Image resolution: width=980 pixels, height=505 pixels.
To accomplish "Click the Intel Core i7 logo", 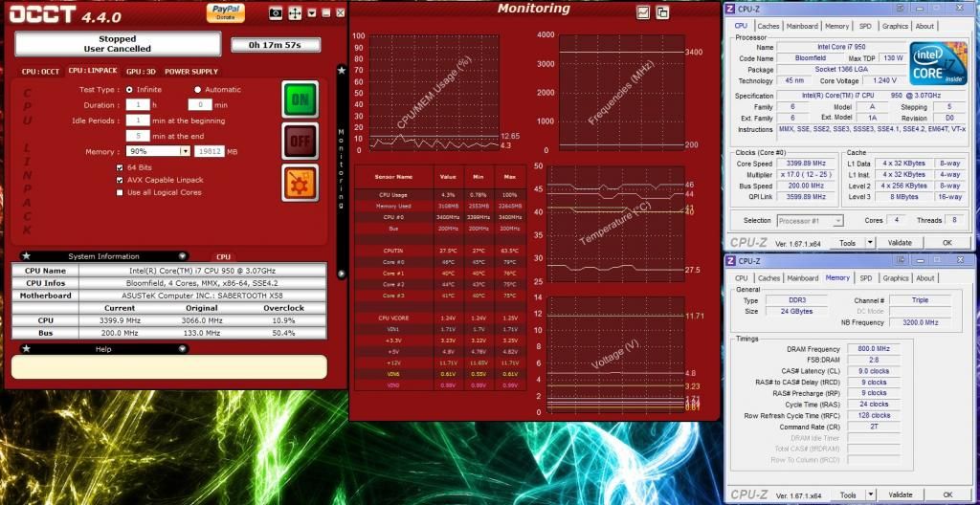I will [938, 64].
